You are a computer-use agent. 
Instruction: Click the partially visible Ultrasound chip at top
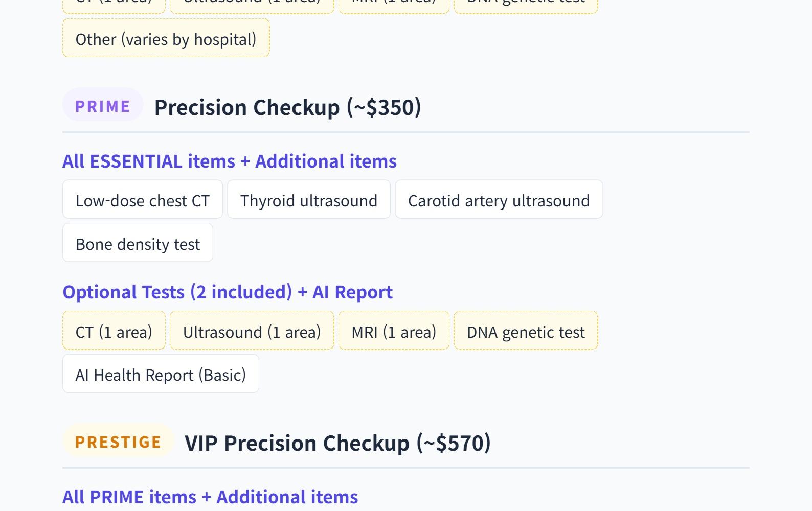tap(252, 6)
